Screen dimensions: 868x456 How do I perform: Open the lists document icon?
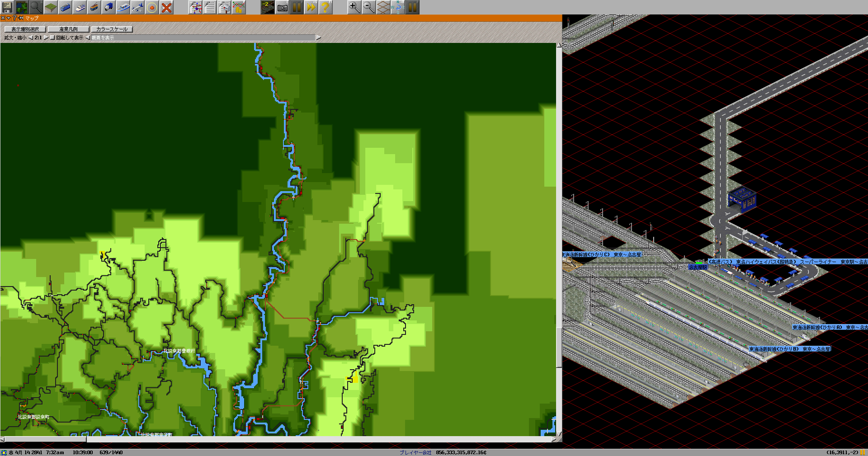click(210, 7)
